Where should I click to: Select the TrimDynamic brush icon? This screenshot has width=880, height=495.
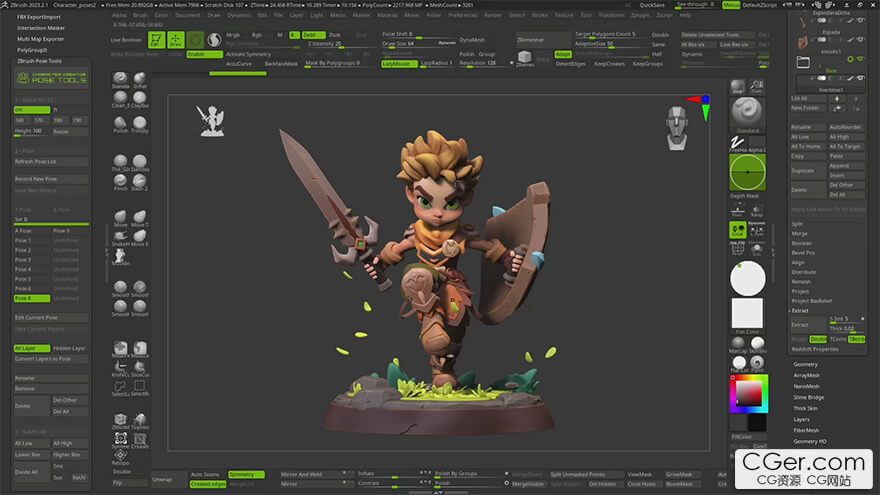tap(140, 122)
